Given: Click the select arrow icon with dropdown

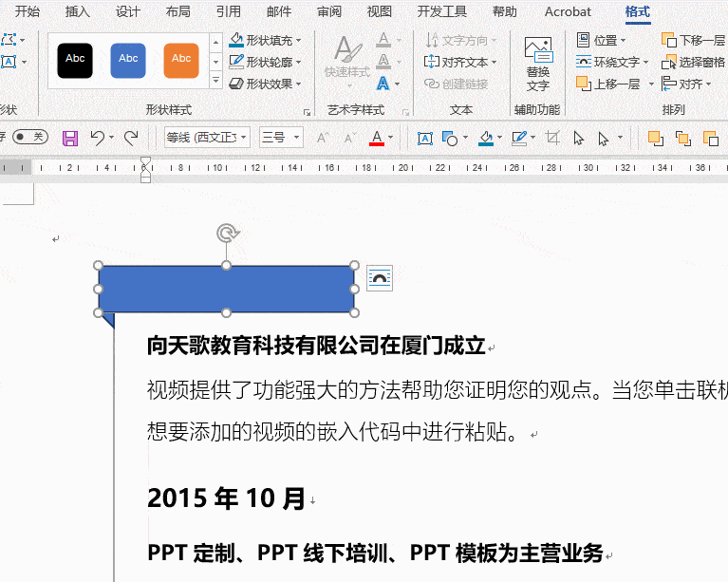Looking at the screenshot, I should pyautogui.click(x=603, y=138).
